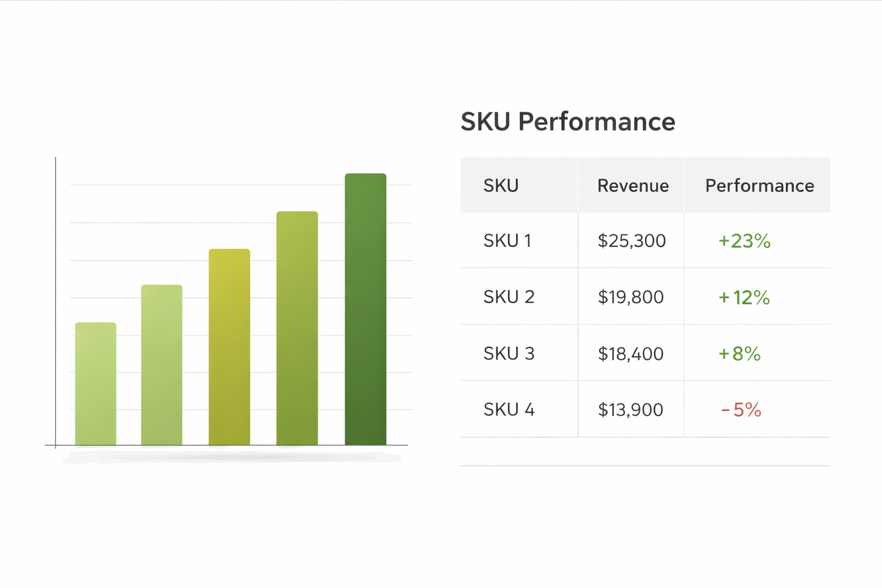Click the SKU 3 row label
The width and height of the screenshot is (882, 588).
pos(509,353)
